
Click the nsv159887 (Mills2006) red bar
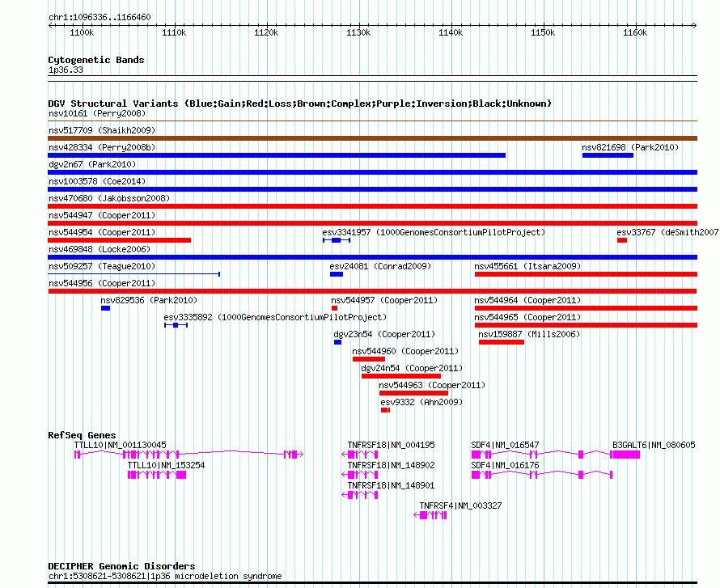[x=502, y=342]
